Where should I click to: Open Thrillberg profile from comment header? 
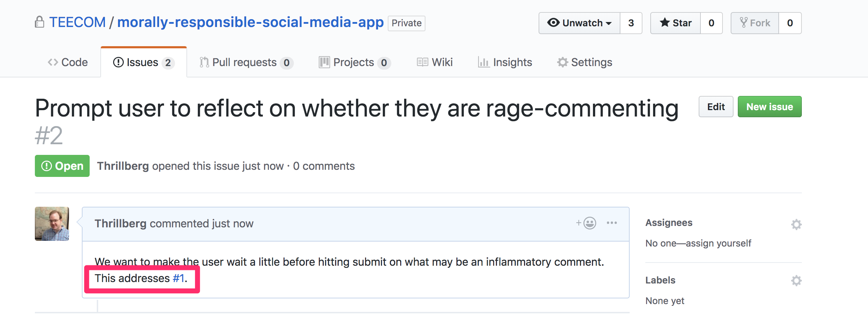[120, 223]
